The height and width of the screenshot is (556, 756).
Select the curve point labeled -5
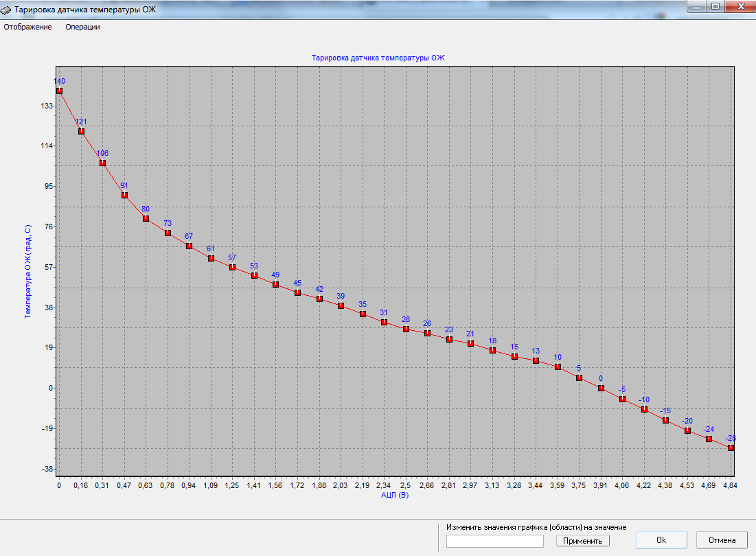[x=622, y=399]
